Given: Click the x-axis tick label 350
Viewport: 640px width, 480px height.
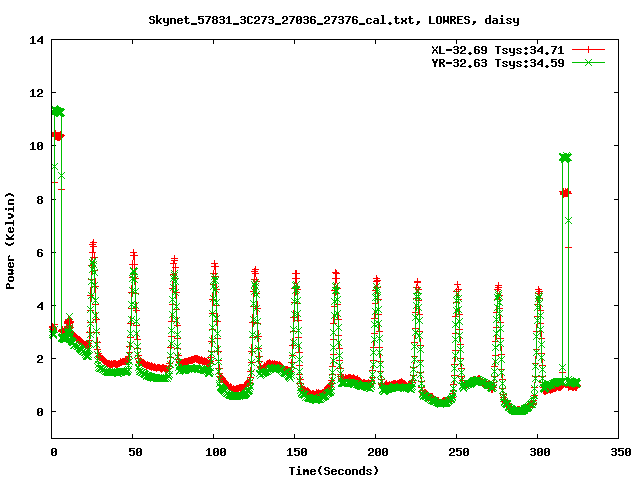Looking at the screenshot, I should (x=620, y=452).
